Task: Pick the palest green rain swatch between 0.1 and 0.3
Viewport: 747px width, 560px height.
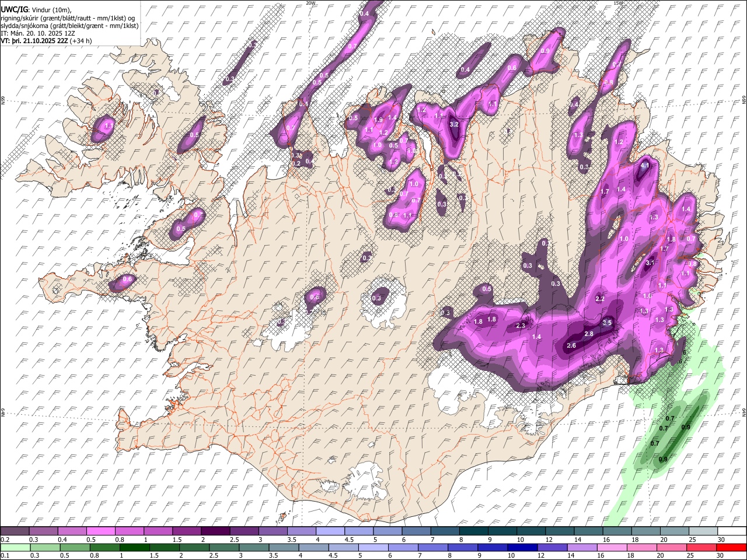Action: point(15,548)
